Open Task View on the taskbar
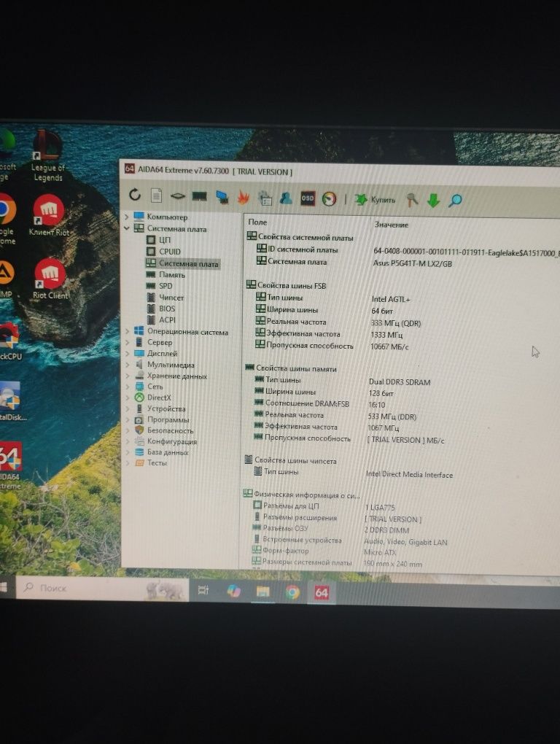 203,590
